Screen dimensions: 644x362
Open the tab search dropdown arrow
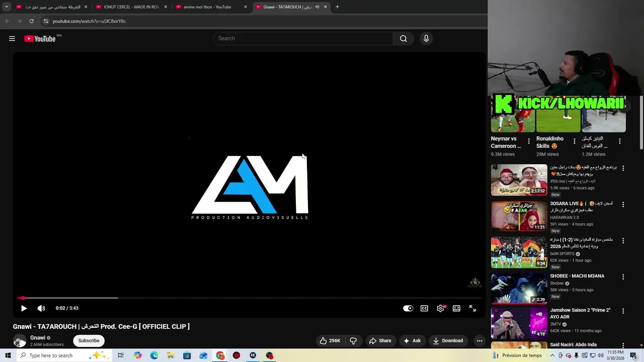(x=7, y=7)
